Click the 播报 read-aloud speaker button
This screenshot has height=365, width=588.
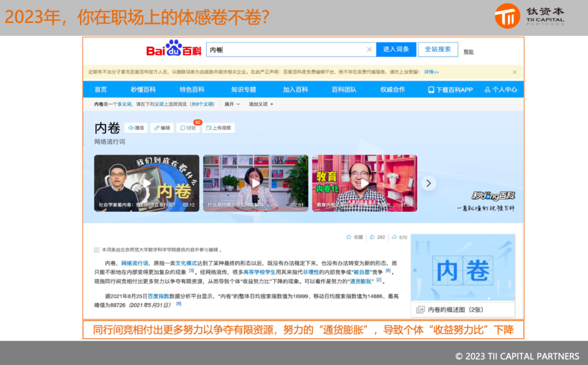pos(136,128)
